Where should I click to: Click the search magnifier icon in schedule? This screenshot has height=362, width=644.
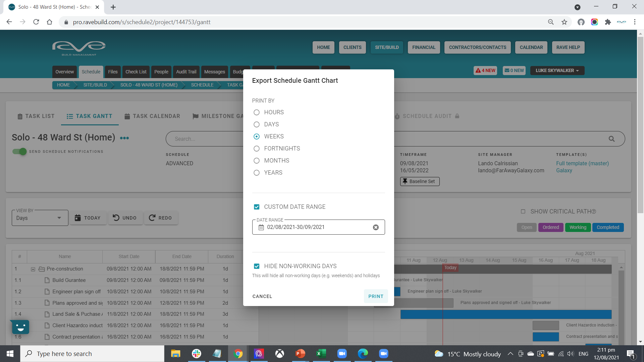[611, 139]
